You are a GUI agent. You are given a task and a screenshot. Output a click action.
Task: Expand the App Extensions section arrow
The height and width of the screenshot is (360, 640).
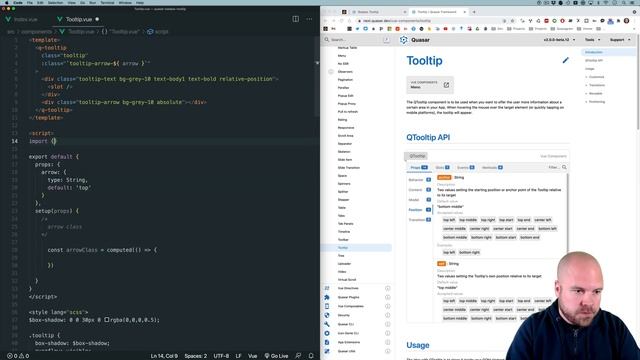[x=387, y=342]
